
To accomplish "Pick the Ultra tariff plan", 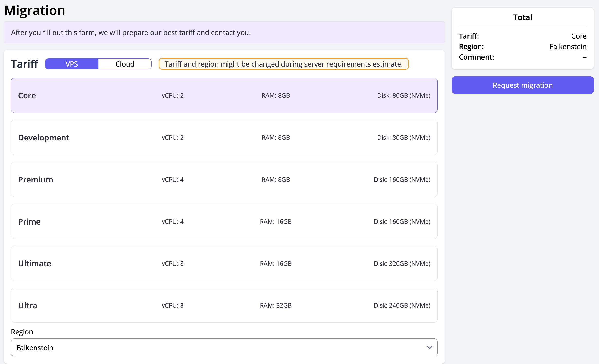I will pyautogui.click(x=224, y=305).
